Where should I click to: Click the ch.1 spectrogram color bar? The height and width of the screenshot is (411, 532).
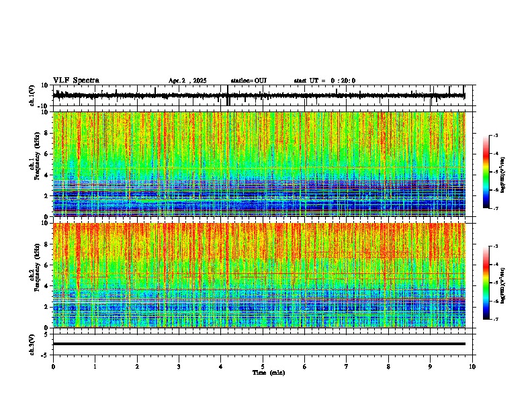coord(486,172)
